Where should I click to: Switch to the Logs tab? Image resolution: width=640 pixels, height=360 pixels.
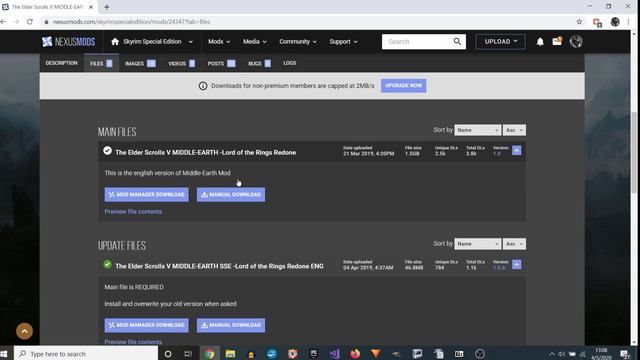[x=289, y=63]
